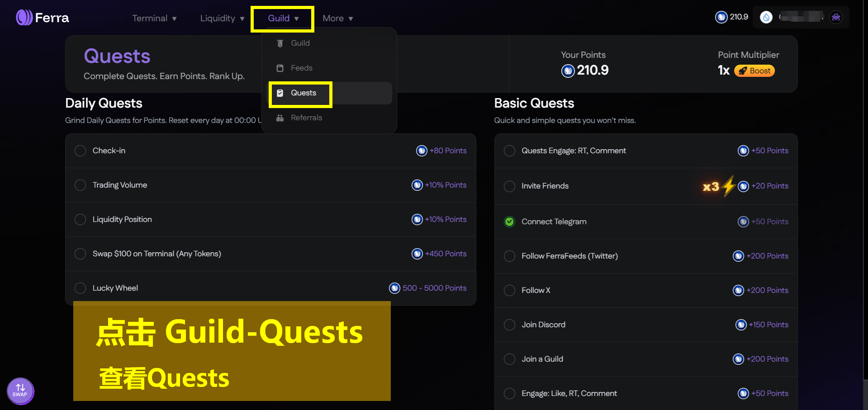Expand the Terminal dropdown menu
This screenshot has height=410, width=868.
coord(154,18)
